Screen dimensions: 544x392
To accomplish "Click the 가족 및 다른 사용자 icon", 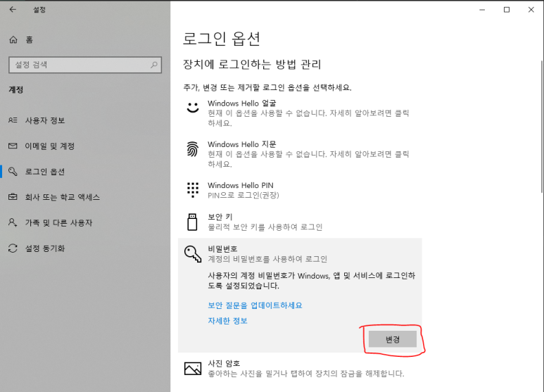I will 13,222.
